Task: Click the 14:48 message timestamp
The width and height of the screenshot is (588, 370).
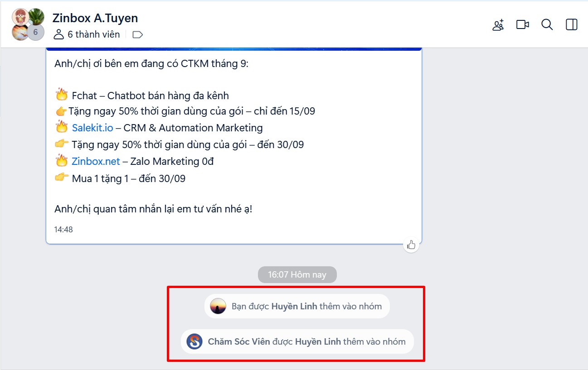Action: [63, 230]
